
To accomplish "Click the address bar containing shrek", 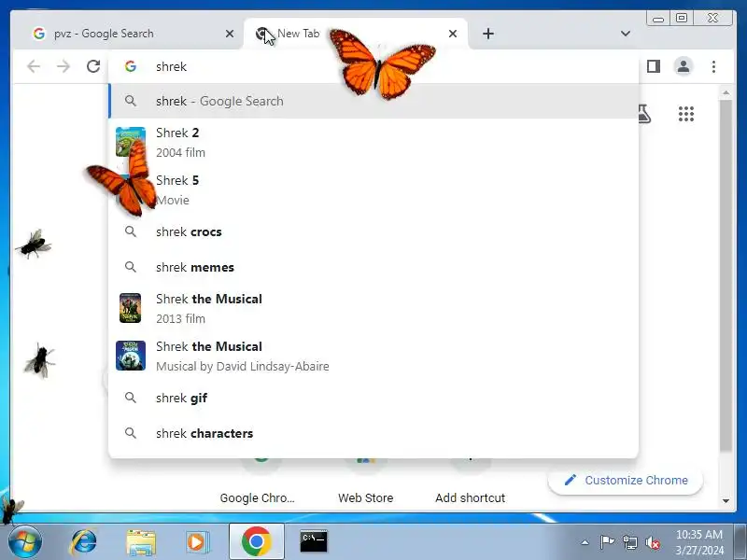I will (x=374, y=66).
